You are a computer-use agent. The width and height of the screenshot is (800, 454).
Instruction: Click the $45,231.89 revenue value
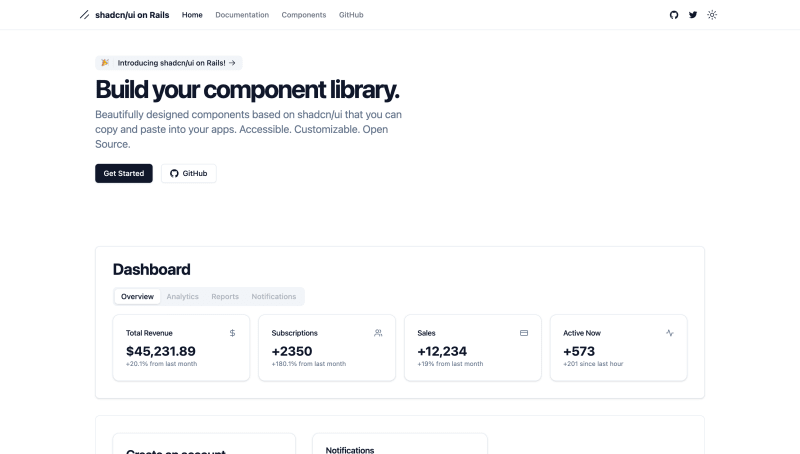pos(161,351)
